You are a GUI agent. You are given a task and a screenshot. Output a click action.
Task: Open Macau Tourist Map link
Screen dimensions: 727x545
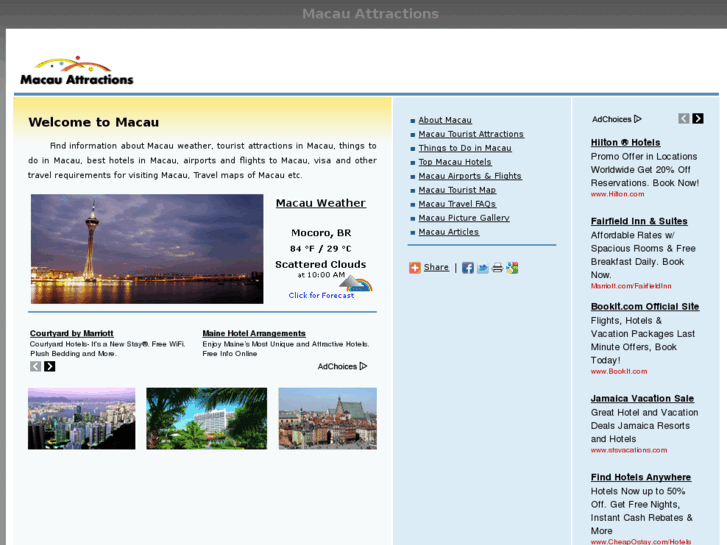[x=457, y=190]
